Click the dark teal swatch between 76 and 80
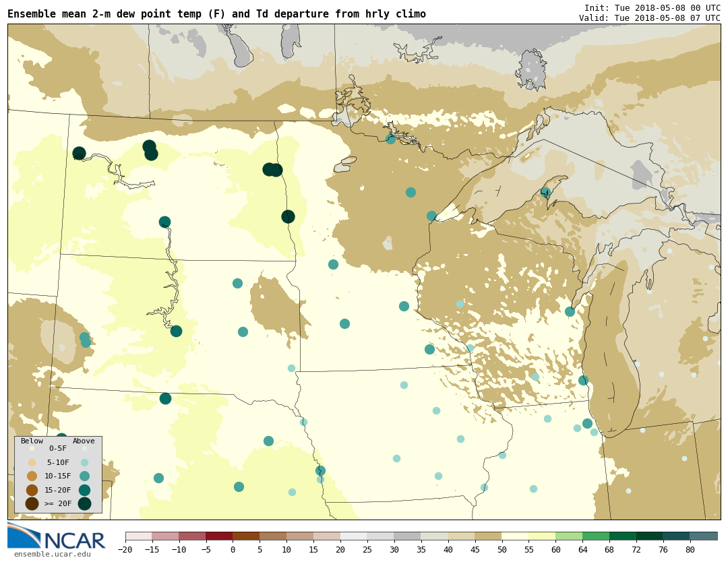 677,536
